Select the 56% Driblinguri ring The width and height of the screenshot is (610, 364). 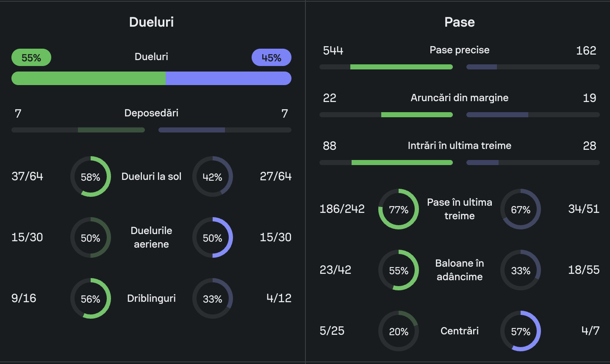tap(91, 298)
